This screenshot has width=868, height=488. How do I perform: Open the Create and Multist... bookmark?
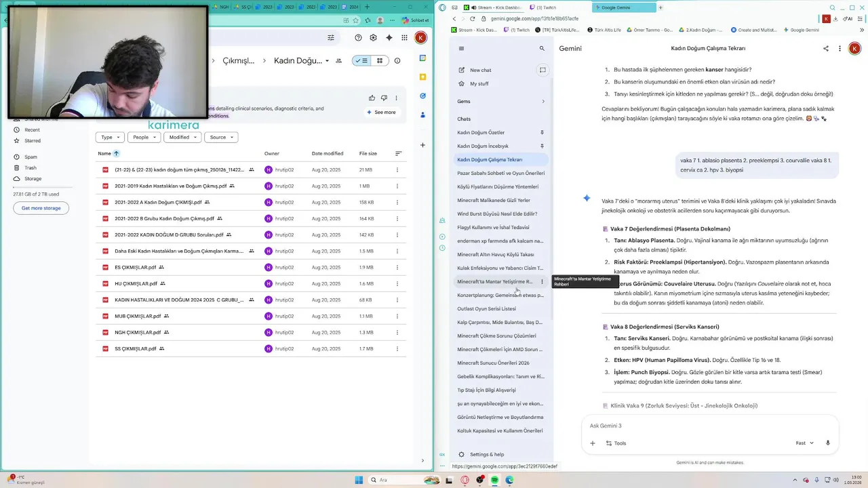[753, 30]
